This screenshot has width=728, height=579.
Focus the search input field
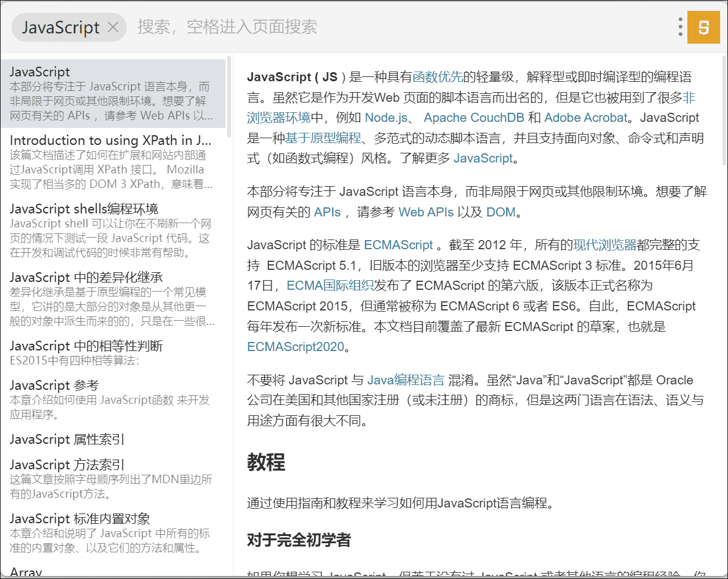coord(364,27)
